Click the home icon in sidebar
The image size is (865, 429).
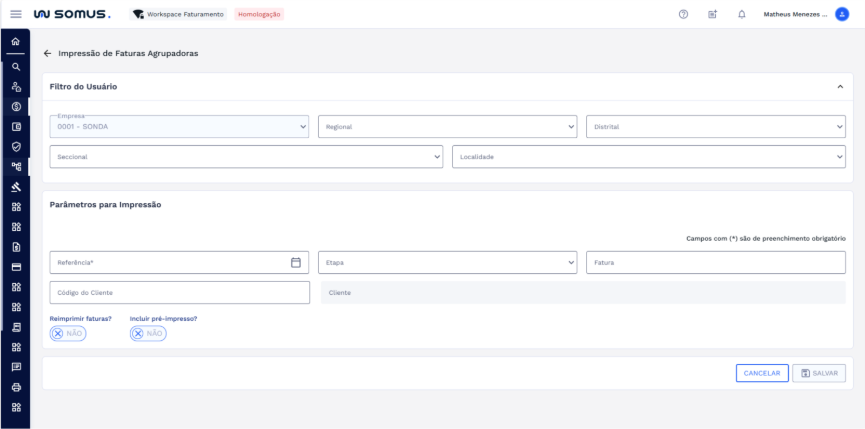coord(15,43)
